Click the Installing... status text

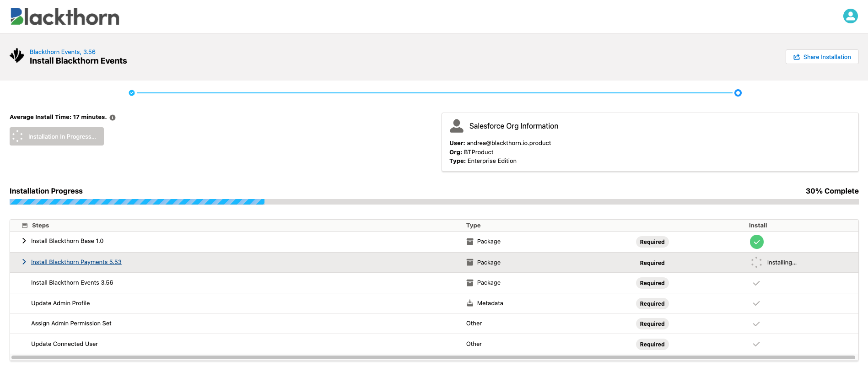(x=782, y=263)
